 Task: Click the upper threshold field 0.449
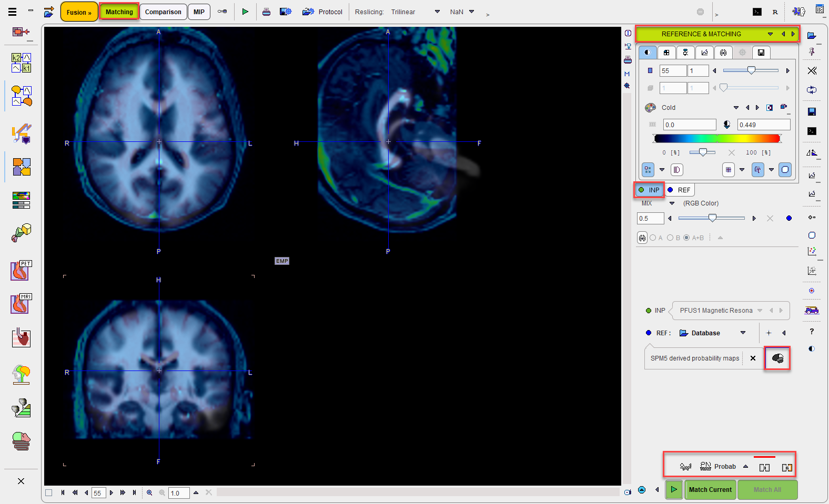click(764, 125)
